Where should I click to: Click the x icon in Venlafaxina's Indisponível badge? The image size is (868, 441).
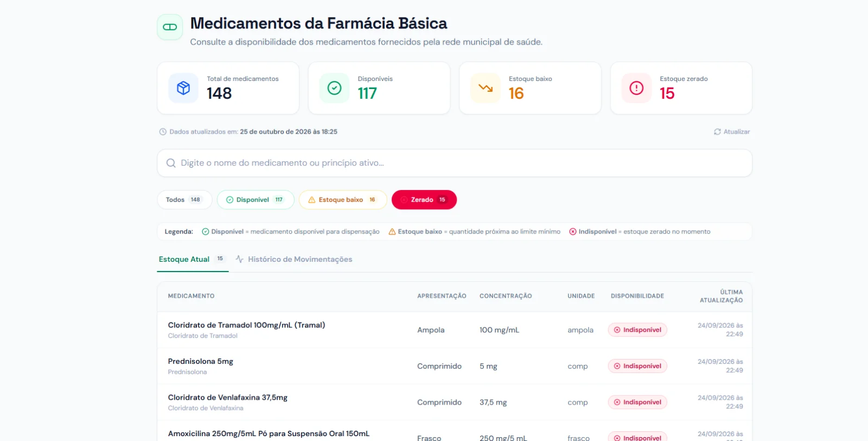coord(617,402)
